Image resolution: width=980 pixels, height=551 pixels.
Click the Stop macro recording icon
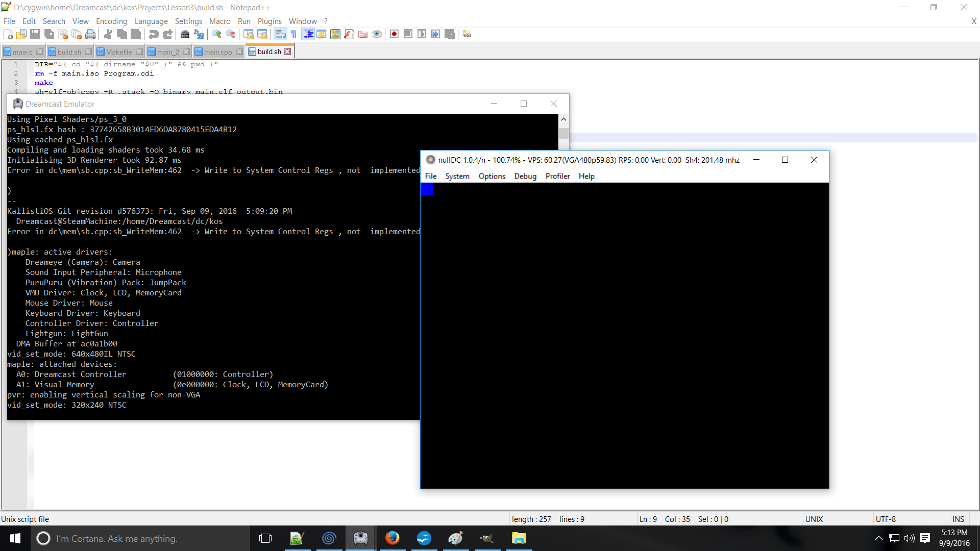(x=408, y=34)
